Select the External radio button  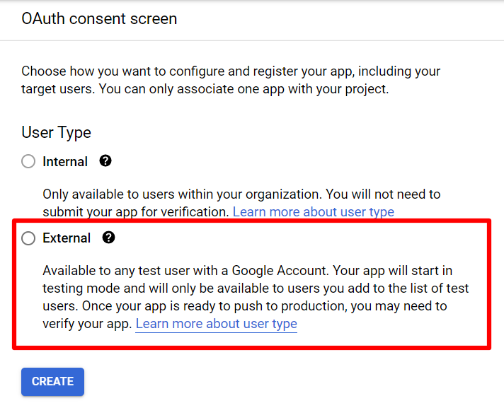pos(28,238)
